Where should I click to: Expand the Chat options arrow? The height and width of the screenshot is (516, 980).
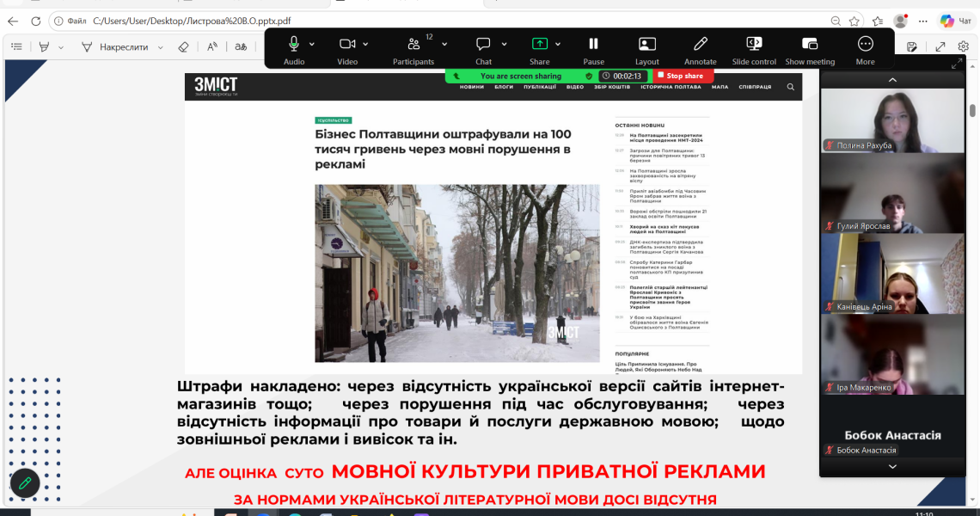[x=505, y=45]
